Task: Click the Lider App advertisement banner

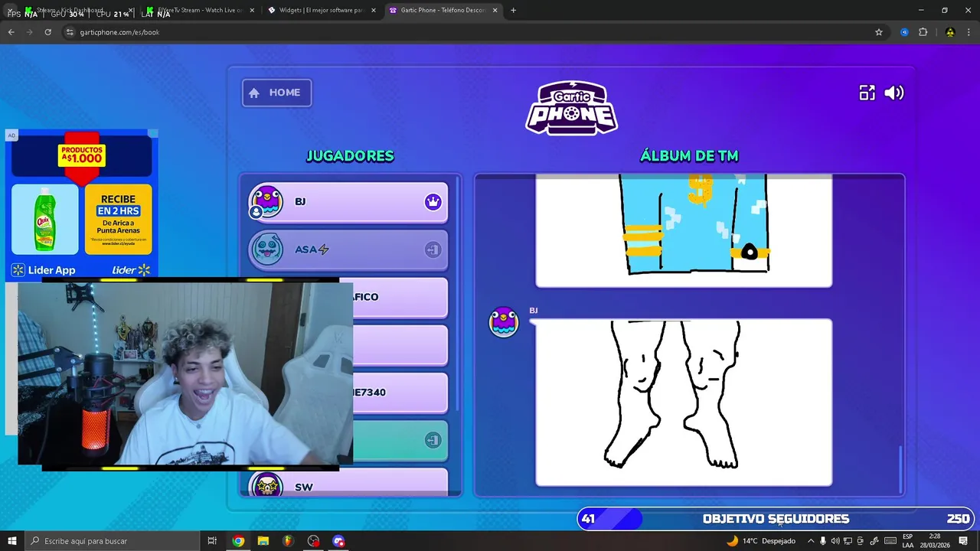Action: pyautogui.click(x=81, y=204)
